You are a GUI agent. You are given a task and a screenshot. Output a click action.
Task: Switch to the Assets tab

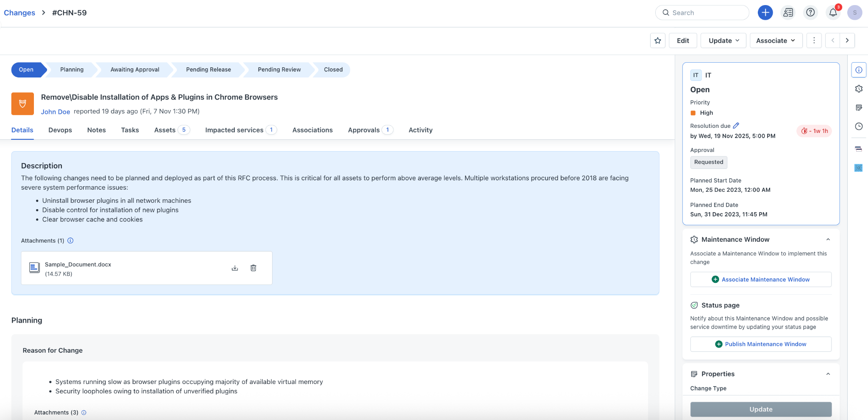click(x=172, y=130)
